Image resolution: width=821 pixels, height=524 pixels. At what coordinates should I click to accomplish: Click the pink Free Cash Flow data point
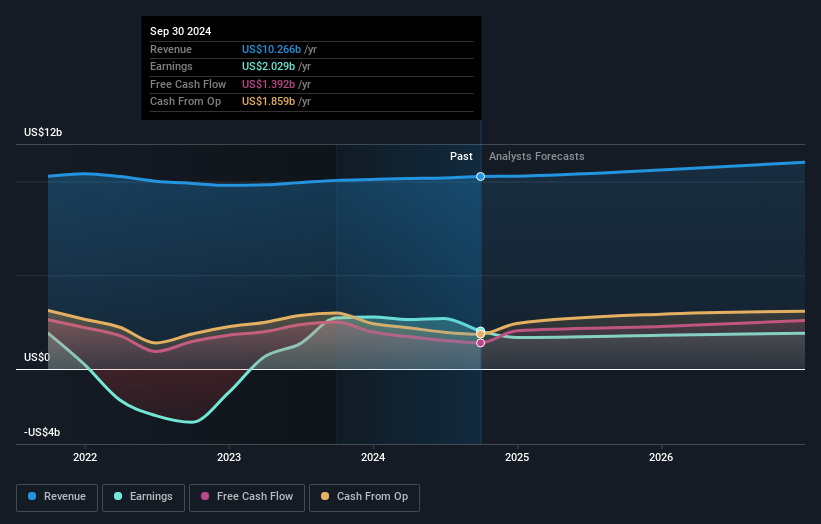tap(481, 343)
